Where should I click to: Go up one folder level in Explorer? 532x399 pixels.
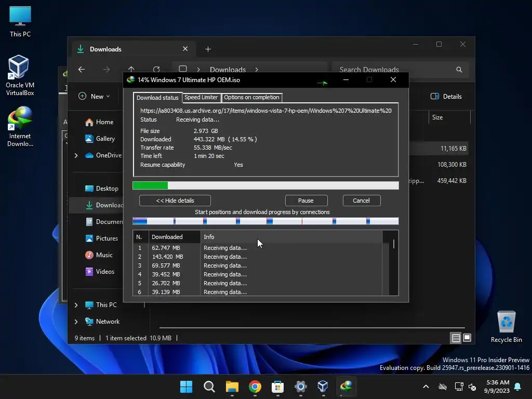[x=131, y=69]
